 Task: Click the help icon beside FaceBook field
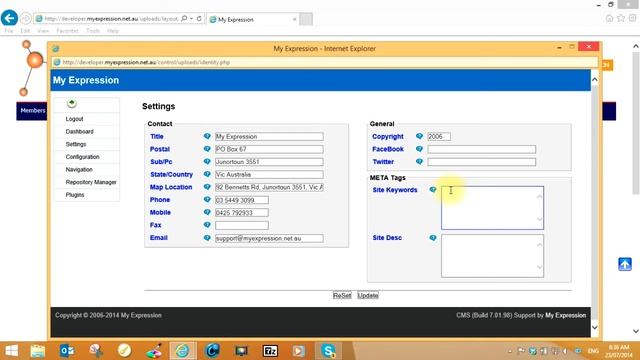(419, 149)
